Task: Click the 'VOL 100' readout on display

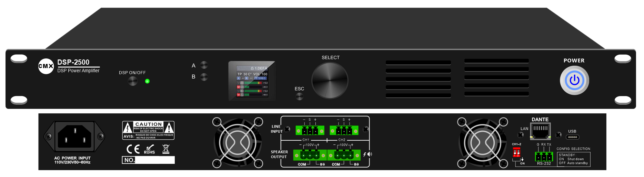Action: 260,74
